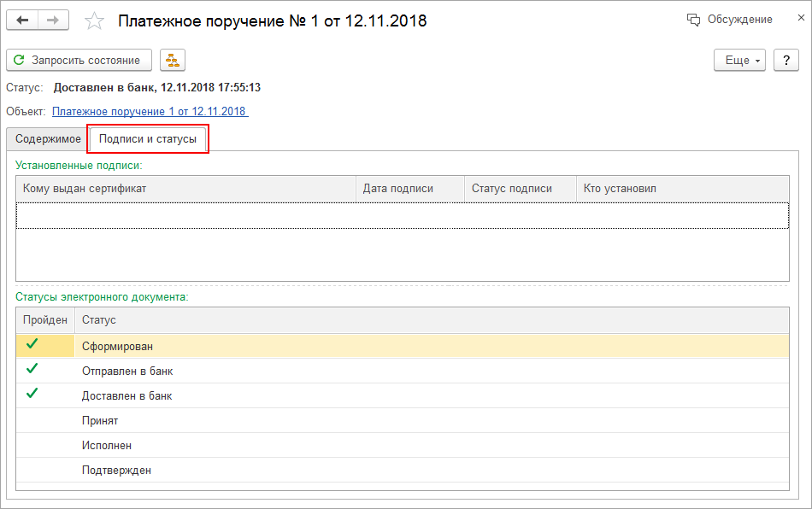Click the Кому выдан сертификат column header
Image resolution: width=812 pixels, height=509 pixels.
185,189
